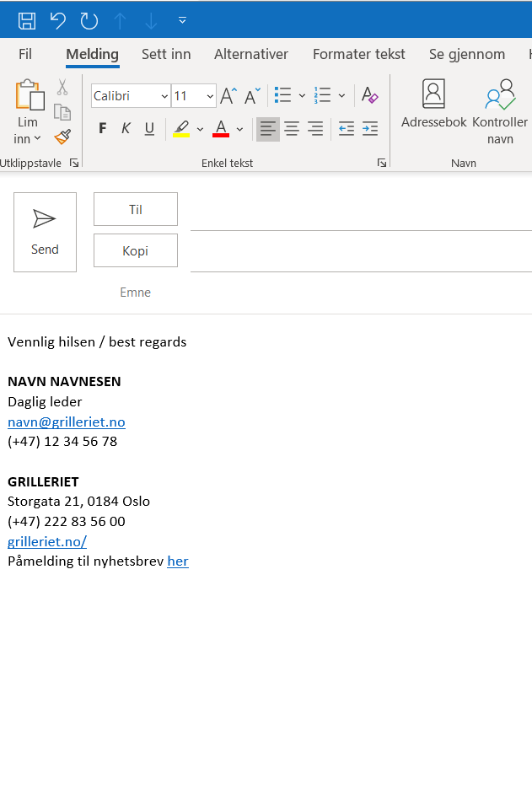This screenshot has width=532, height=811.
Task: Click the 'GRILLERIET' company name
Action: (x=43, y=482)
